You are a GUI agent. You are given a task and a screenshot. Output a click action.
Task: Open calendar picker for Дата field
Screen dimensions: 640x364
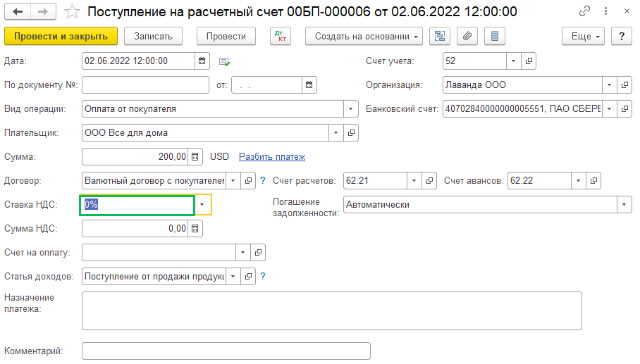[202, 61]
